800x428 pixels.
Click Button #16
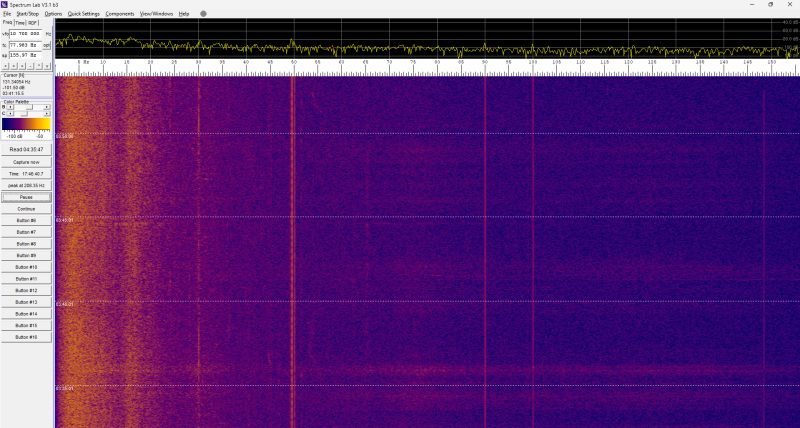(26, 337)
